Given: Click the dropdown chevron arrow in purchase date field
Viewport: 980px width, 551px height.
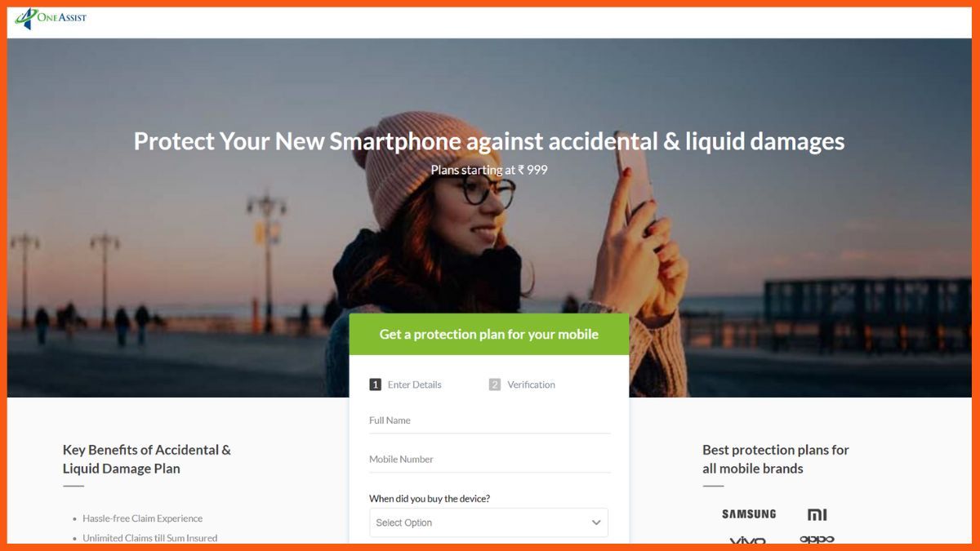Looking at the screenshot, I should pos(596,522).
